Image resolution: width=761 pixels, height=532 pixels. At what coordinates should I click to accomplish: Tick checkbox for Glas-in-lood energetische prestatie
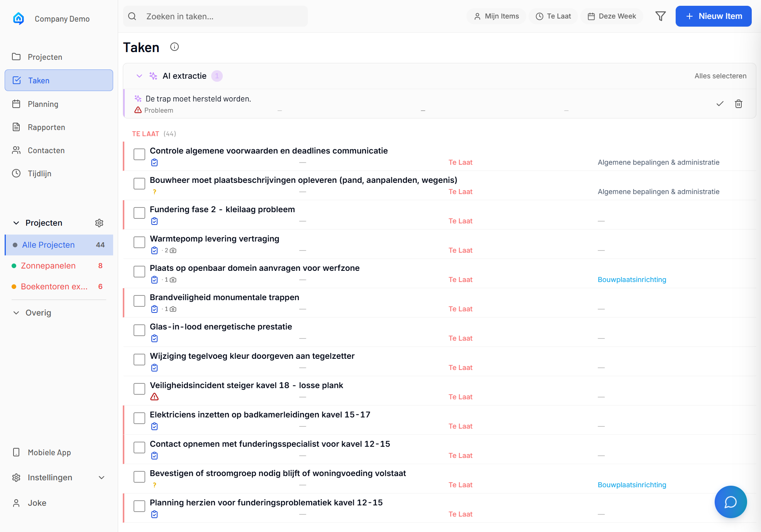point(139,330)
